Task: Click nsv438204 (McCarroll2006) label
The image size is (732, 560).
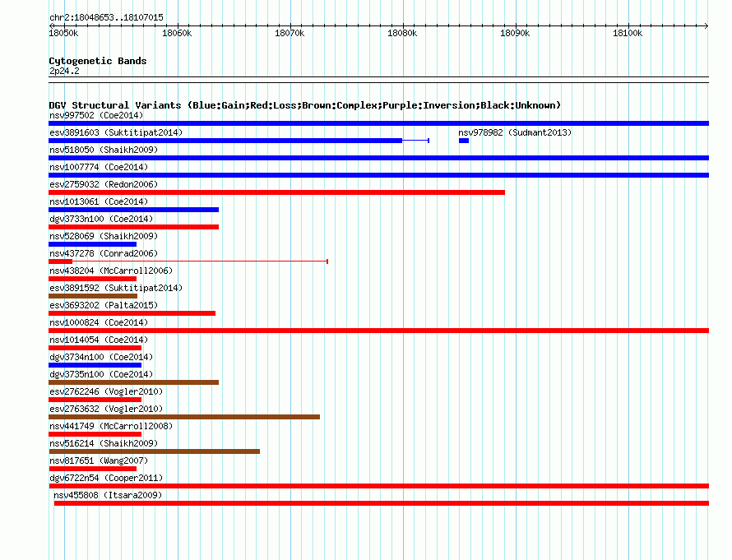Action: pos(111,271)
